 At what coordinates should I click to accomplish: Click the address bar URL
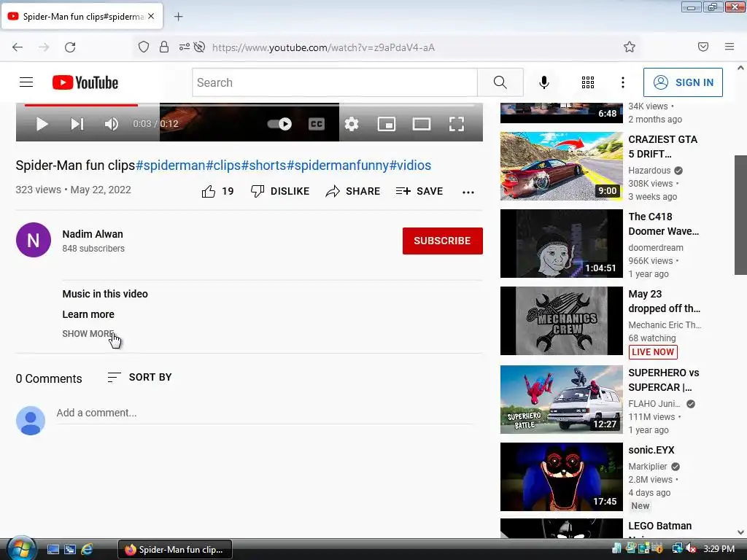coord(323,47)
